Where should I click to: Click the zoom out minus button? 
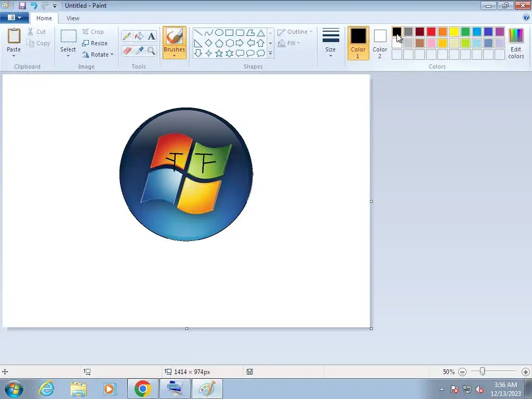coord(462,372)
